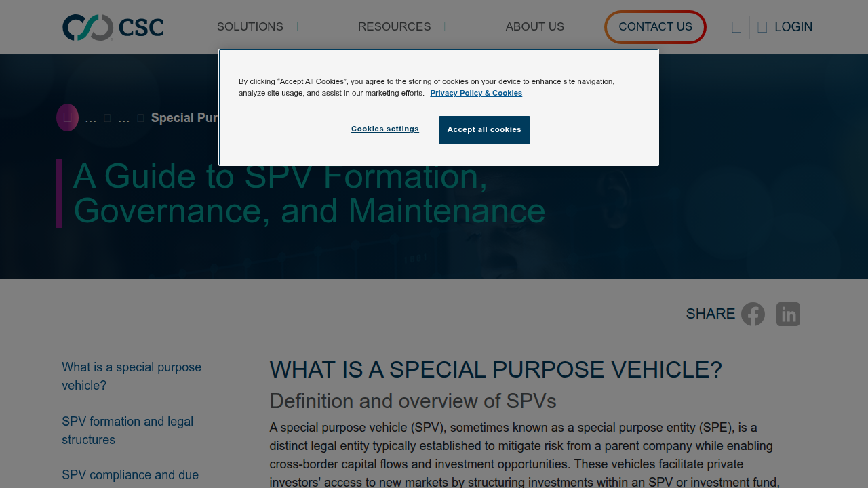Expand the Resources menu arrow

pyautogui.click(x=448, y=27)
